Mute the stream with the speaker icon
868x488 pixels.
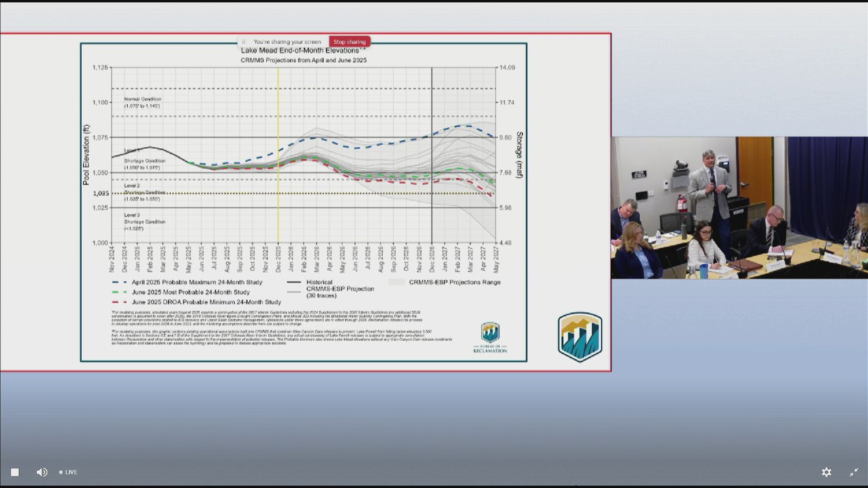(41, 472)
